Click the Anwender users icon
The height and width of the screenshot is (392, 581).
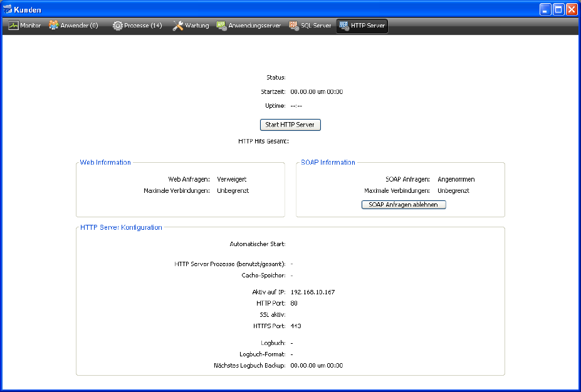(x=54, y=26)
